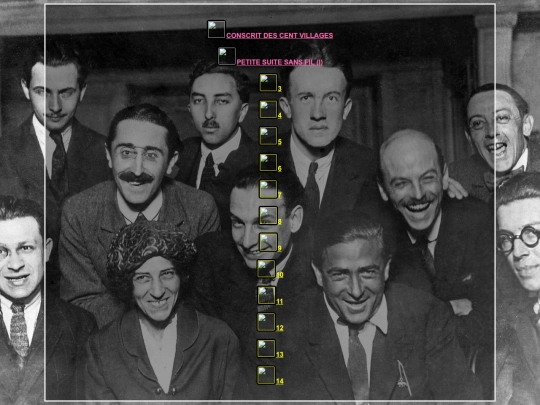This screenshot has height=405, width=540.
Task: Click the thumbnail icon next to number 5
Action: (268, 136)
